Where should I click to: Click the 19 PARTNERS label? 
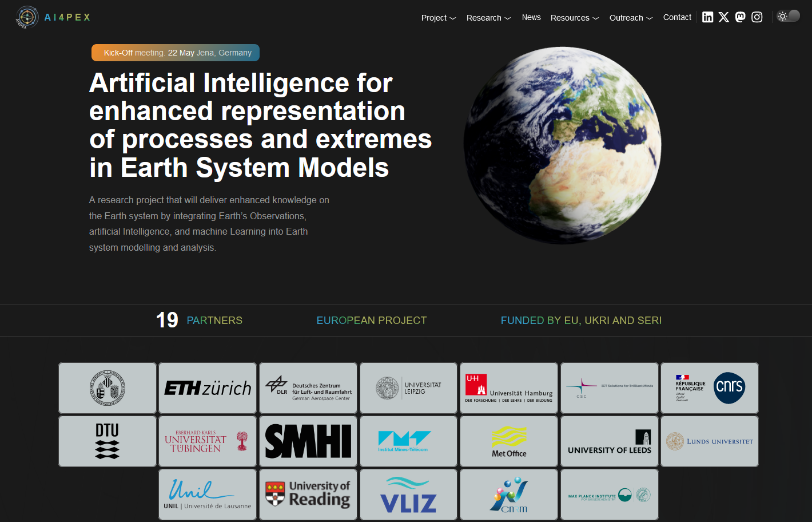click(x=199, y=320)
